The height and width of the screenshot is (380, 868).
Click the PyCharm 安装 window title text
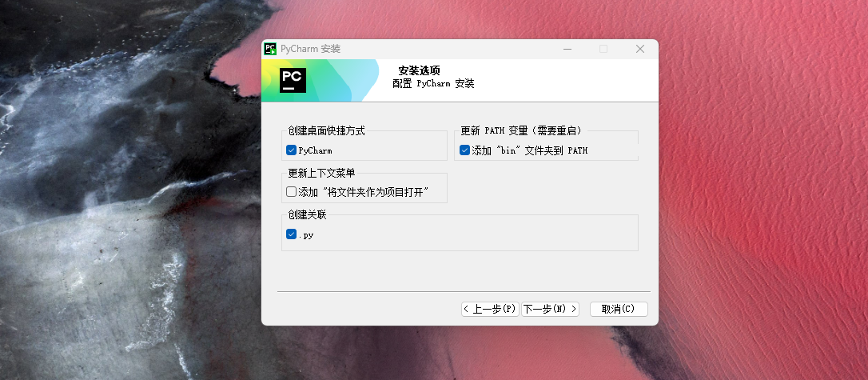(x=311, y=49)
